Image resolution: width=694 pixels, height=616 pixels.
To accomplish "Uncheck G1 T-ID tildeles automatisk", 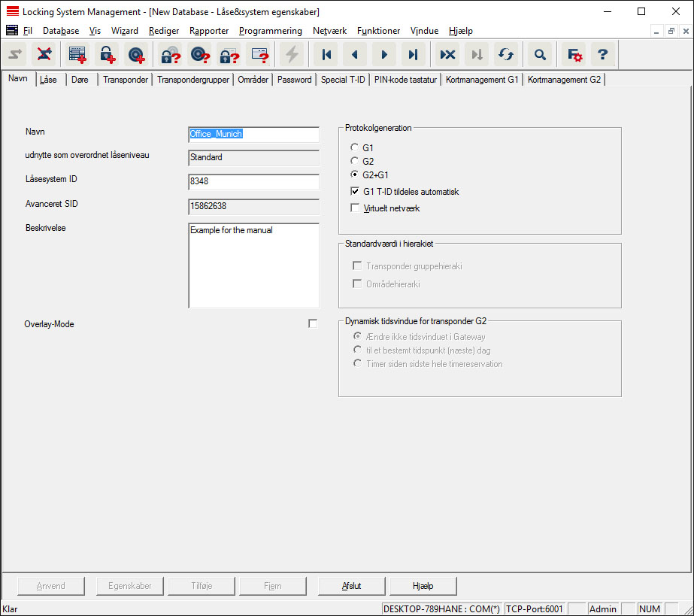I will point(355,192).
